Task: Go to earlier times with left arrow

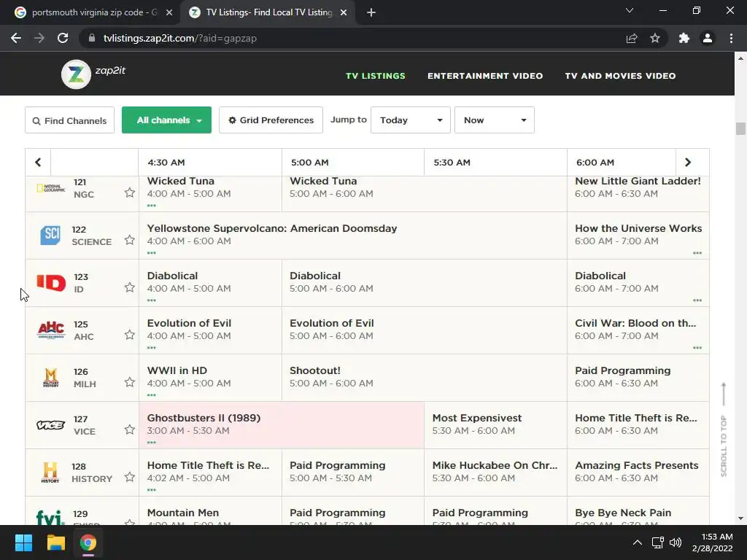Action: tap(38, 163)
